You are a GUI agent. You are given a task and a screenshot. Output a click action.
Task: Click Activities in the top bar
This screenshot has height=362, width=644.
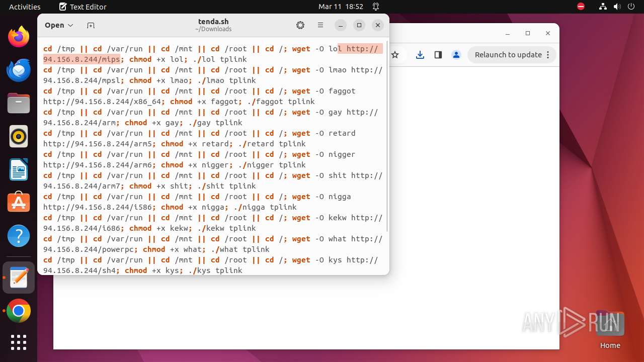coord(25,7)
